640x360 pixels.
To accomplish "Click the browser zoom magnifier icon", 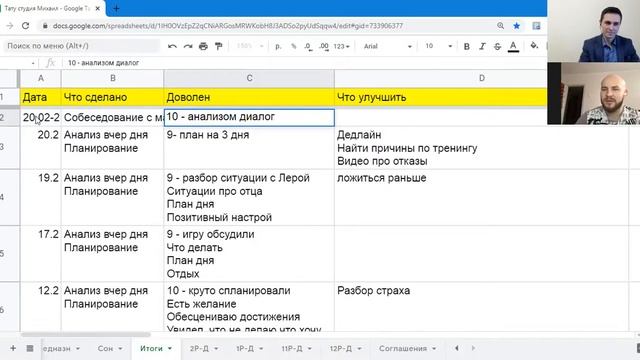I will point(500,26).
